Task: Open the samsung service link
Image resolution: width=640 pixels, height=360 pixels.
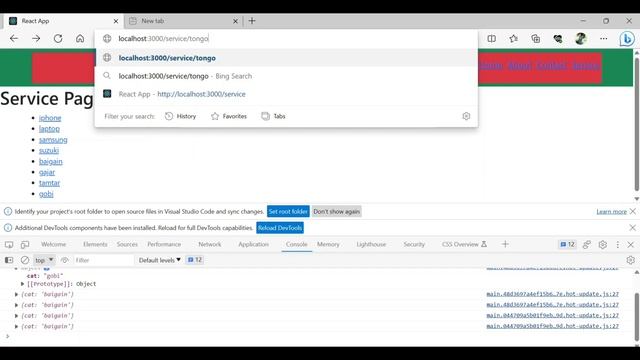Action: click(53, 140)
